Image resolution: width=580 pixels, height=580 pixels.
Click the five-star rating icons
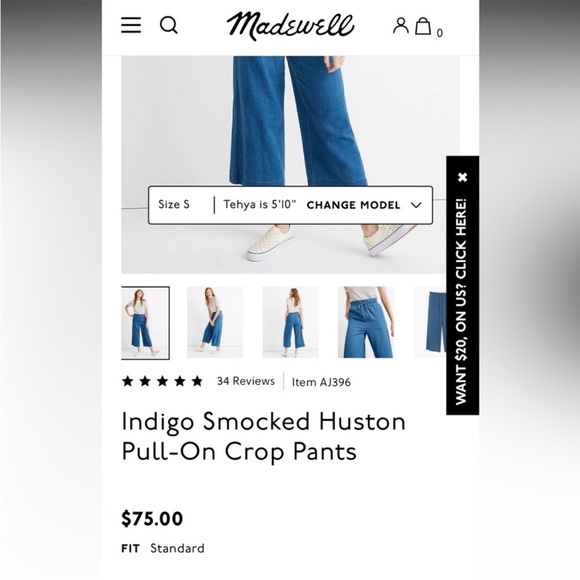tap(162, 381)
